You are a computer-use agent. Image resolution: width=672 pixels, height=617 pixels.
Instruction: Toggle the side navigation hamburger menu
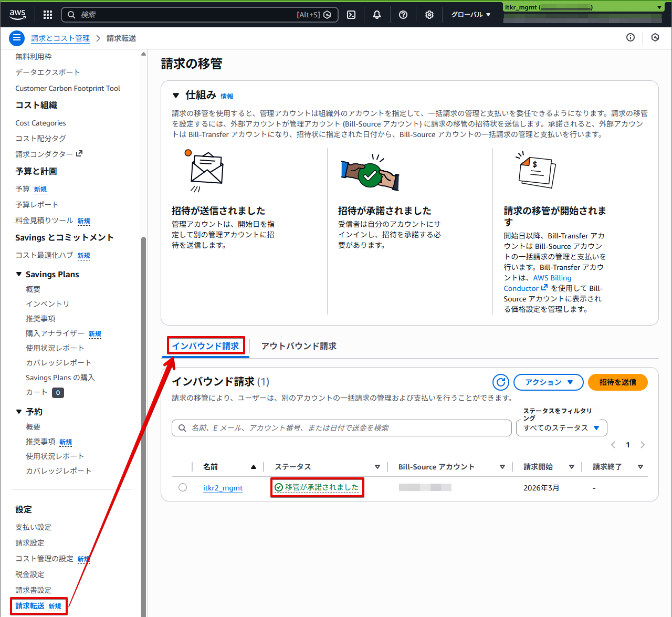point(17,38)
